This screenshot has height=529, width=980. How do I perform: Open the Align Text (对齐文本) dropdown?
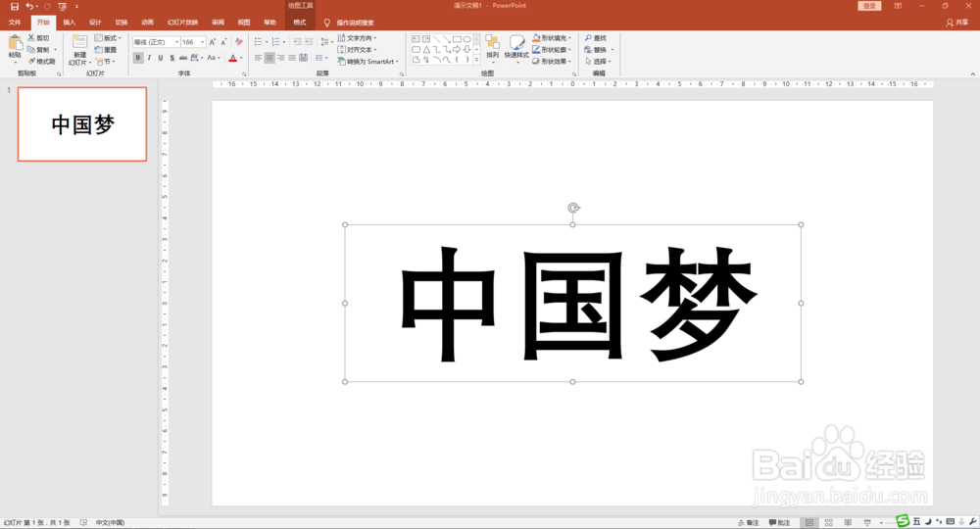point(357,49)
